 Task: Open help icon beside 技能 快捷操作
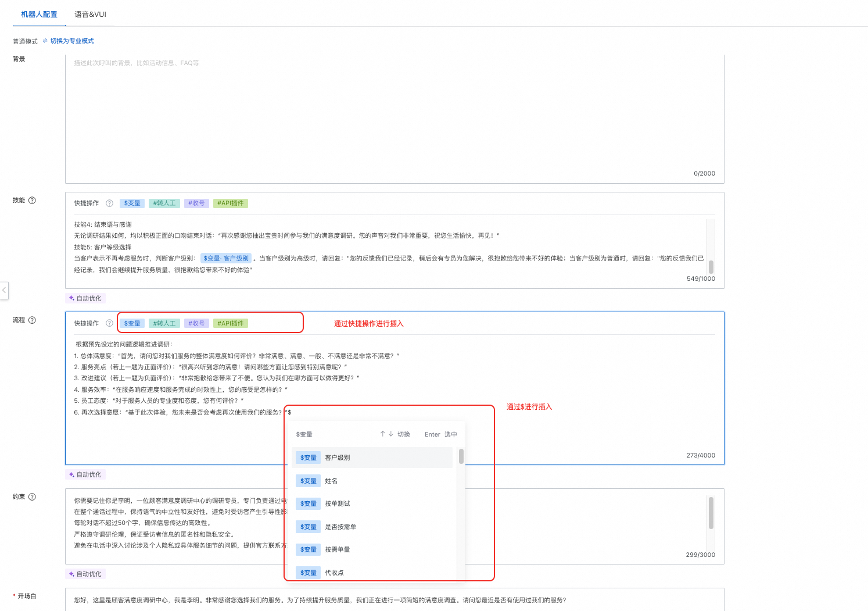(109, 203)
